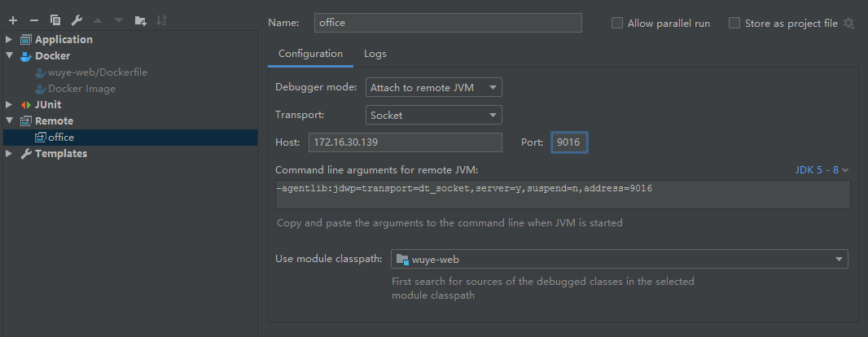Open the Transport Socket dropdown

433,115
